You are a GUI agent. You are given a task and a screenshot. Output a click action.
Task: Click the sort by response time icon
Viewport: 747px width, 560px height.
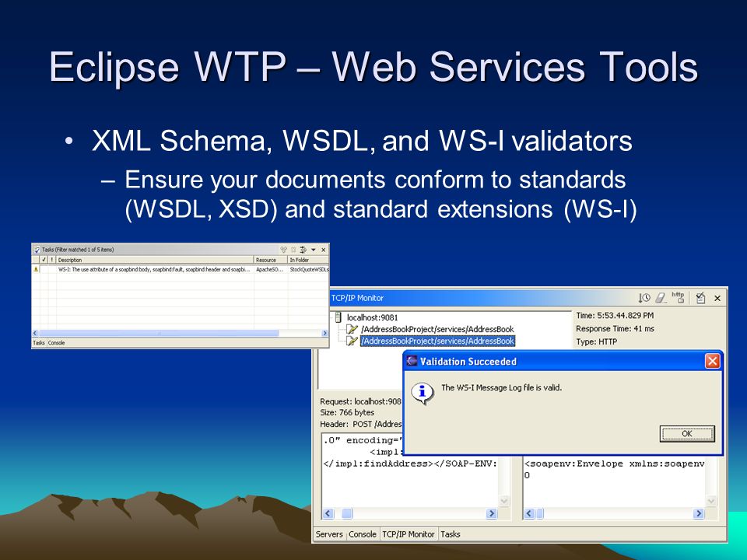tap(644, 298)
